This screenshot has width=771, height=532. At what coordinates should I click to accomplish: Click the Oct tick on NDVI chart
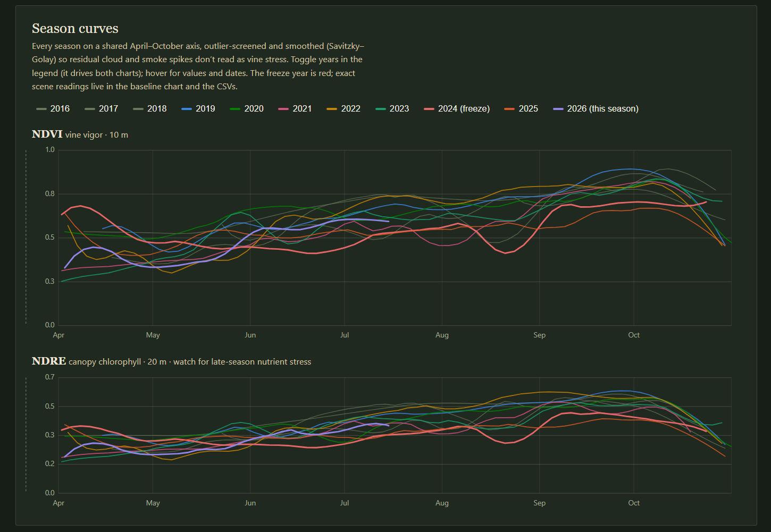point(634,335)
